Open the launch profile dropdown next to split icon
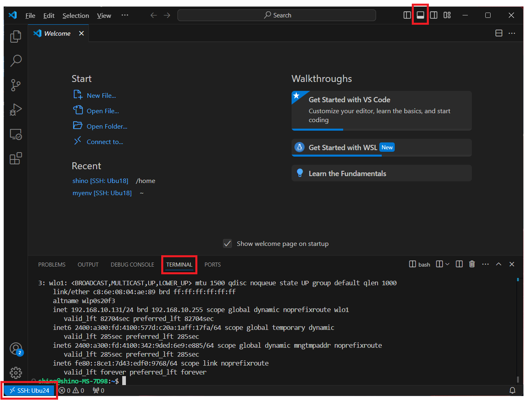The height and width of the screenshot is (409, 532). [x=446, y=264]
